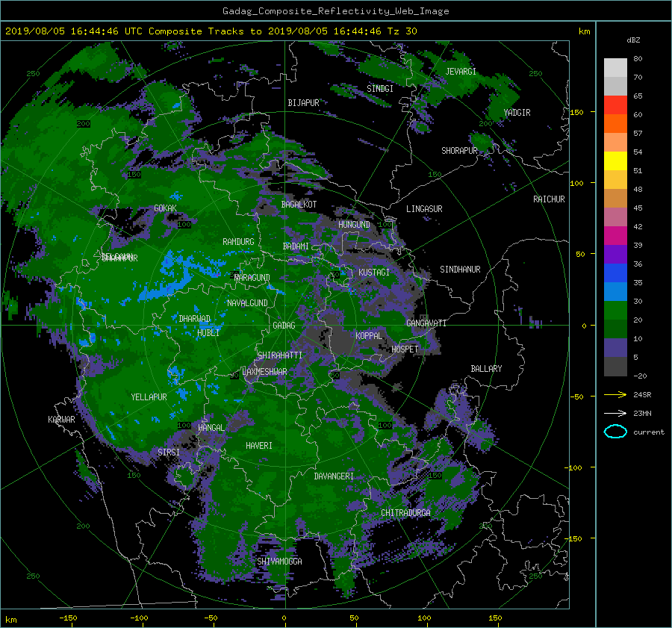The height and width of the screenshot is (628, 672).
Task: Select the KUSTAGI label
Action: (374, 273)
